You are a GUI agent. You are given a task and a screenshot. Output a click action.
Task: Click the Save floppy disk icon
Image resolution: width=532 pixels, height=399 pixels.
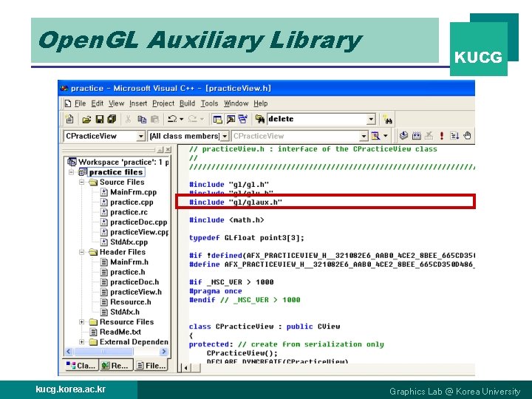point(100,119)
